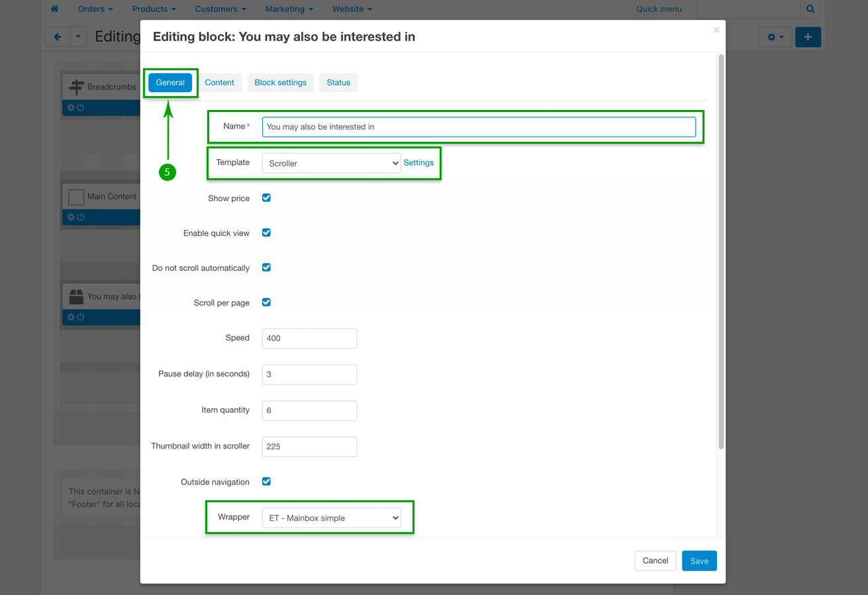868x595 pixels.
Task: Click the Settings link beside Template
Action: coord(418,162)
